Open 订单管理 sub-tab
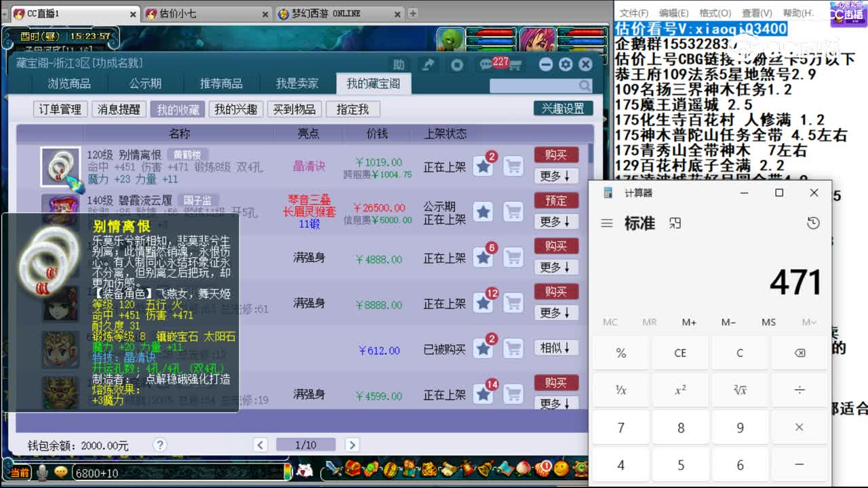This screenshot has width=868, height=488. coord(60,109)
